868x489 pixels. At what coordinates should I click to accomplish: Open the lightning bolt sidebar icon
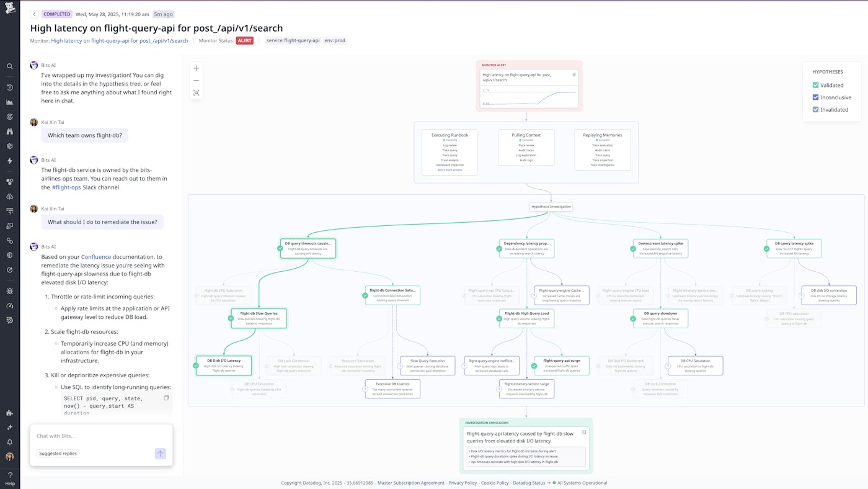(x=10, y=161)
